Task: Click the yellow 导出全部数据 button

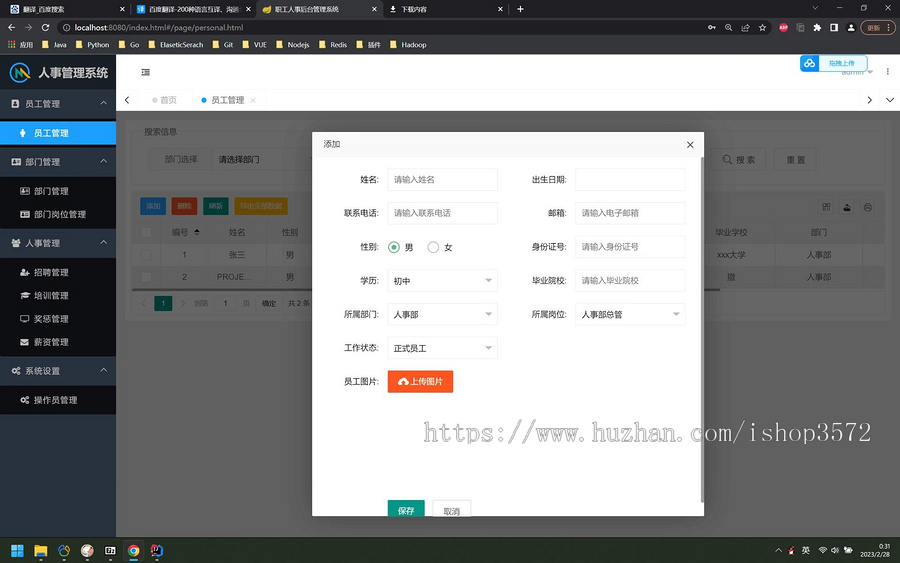Action: pyautogui.click(x=261, y=206)
